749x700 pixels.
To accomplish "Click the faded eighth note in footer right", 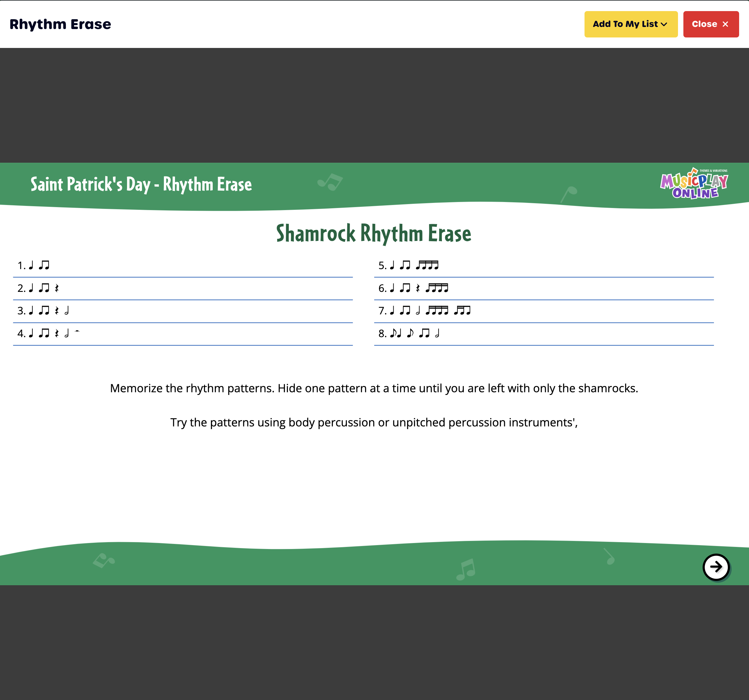I will click(x=609, y=556).
